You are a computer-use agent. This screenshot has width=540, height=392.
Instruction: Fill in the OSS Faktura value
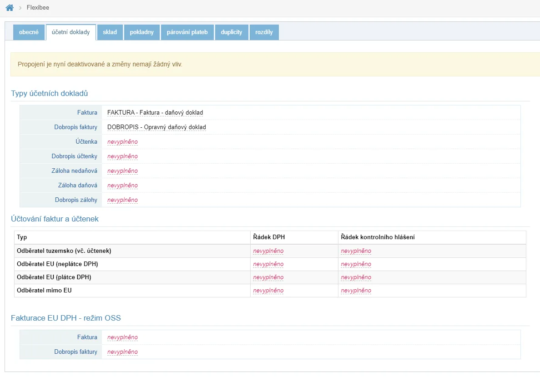(x=122, y=337)
